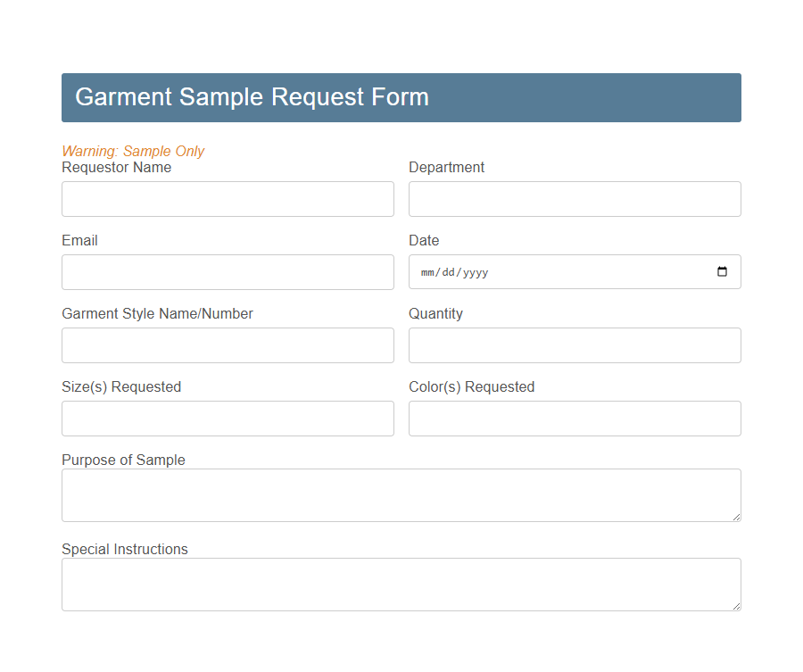The width and height of the screenshot is (803, 672).
Task: Click the Email field label
Action: (x=79, y=240)
